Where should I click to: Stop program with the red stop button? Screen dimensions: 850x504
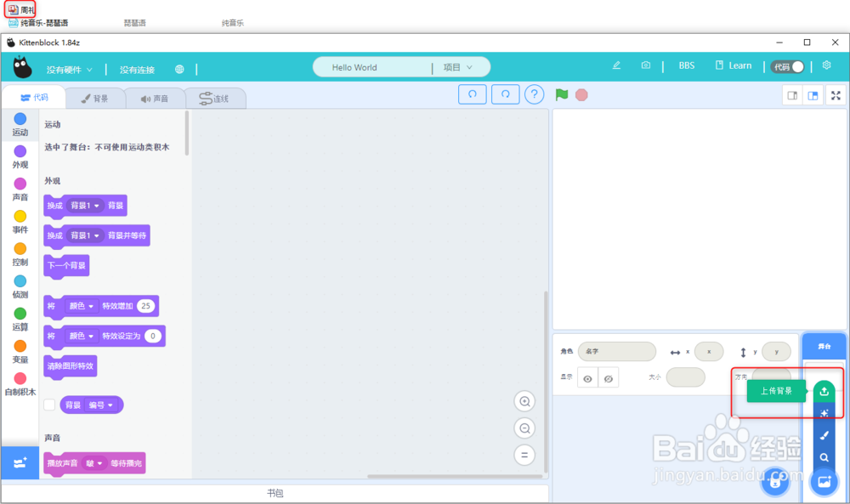[x=581, y=95]
